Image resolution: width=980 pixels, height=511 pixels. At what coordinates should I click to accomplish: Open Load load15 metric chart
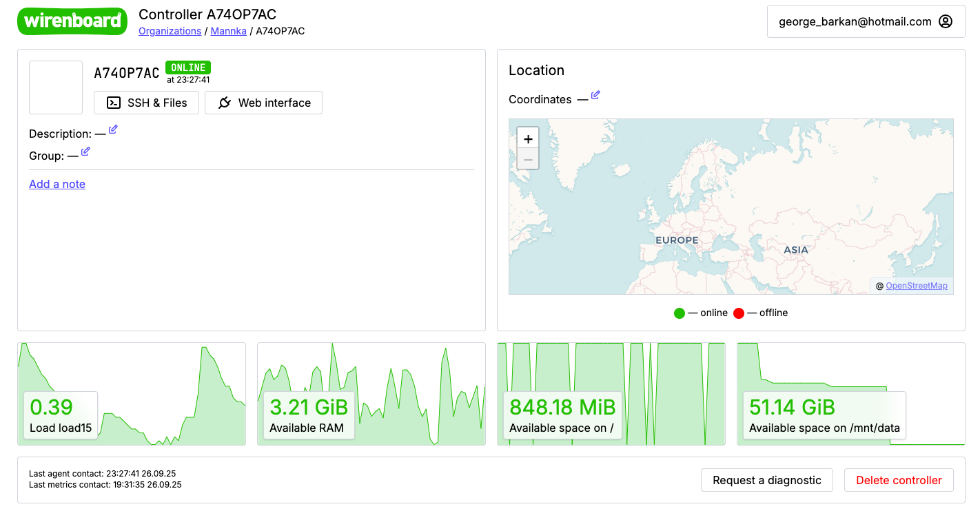(x=131, y=394)
